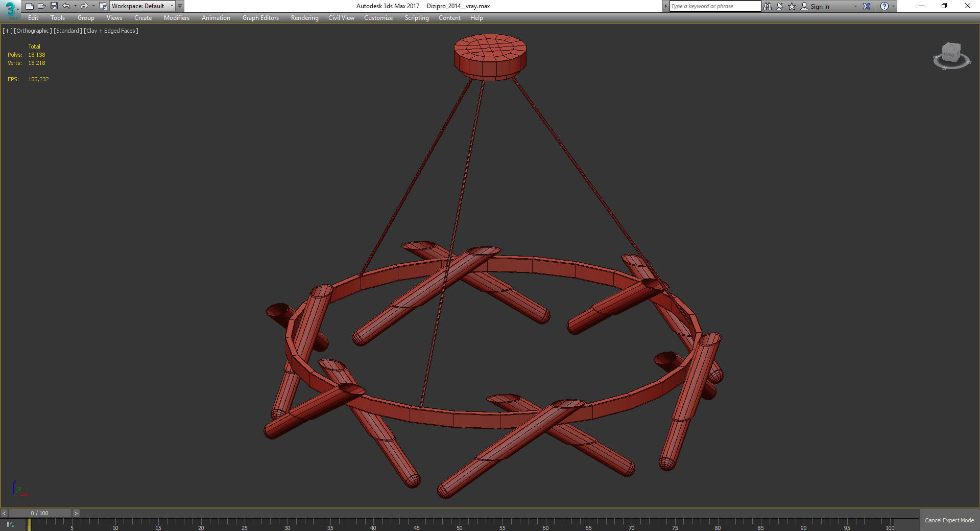Open Quick Access Toolbar customize dropdown
The image size is (980, 531).
tap(180, 6)
